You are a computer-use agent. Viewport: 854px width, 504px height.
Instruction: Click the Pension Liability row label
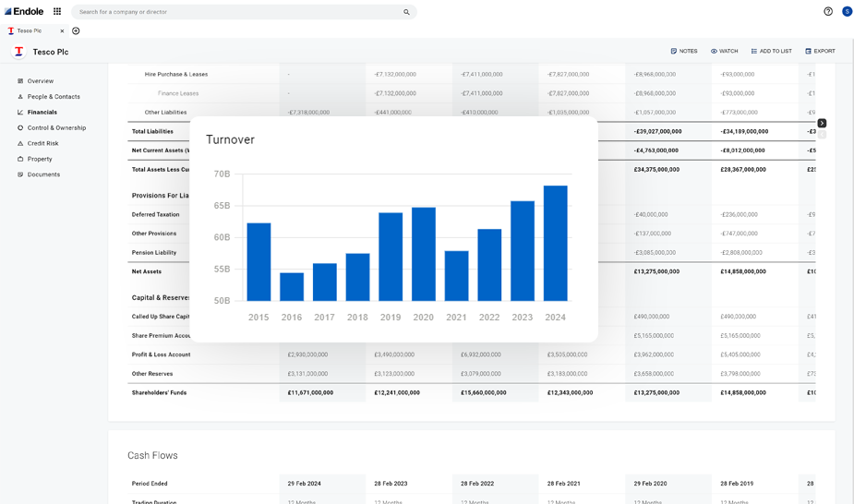(x=154, y=253)
